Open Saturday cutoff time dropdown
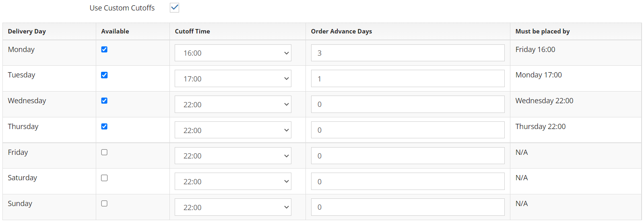This screenshot has height=223, width=644. pyautogui.click(x=233, y=181)
